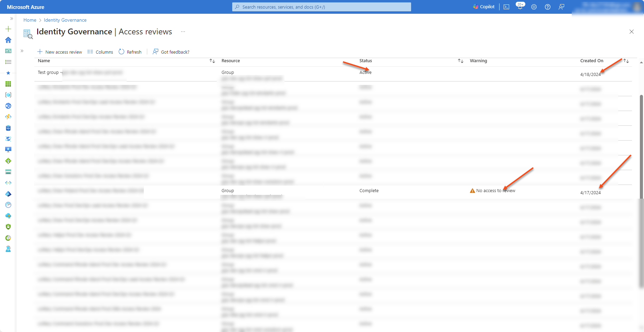
Task: Open the top bar Feedback icon
Action: coord(561,7)
